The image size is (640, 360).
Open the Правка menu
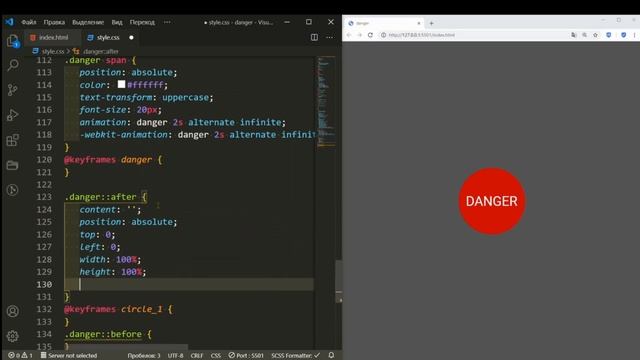54,22
